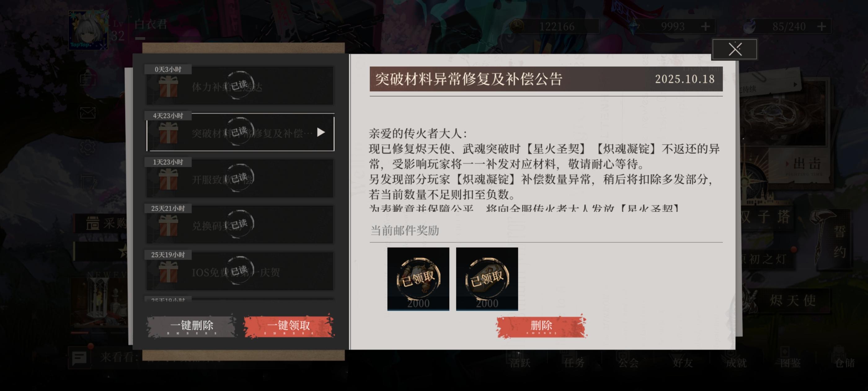Screen dimensions: 868x391
Task: Open the mail expiring in 0天3小时
Action: coord(240,85)
